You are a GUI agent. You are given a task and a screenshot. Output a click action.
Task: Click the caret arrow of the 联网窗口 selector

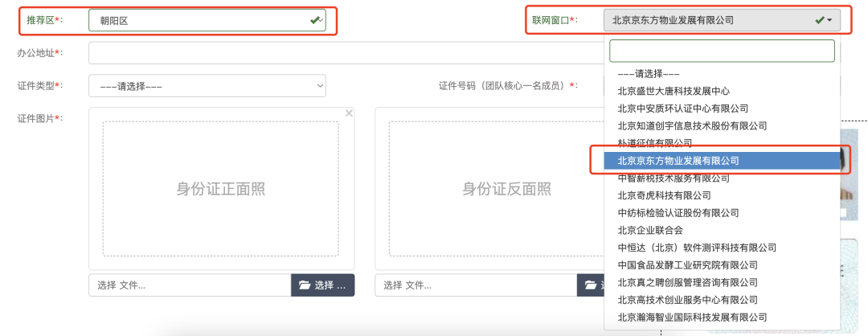coord(829,20)
